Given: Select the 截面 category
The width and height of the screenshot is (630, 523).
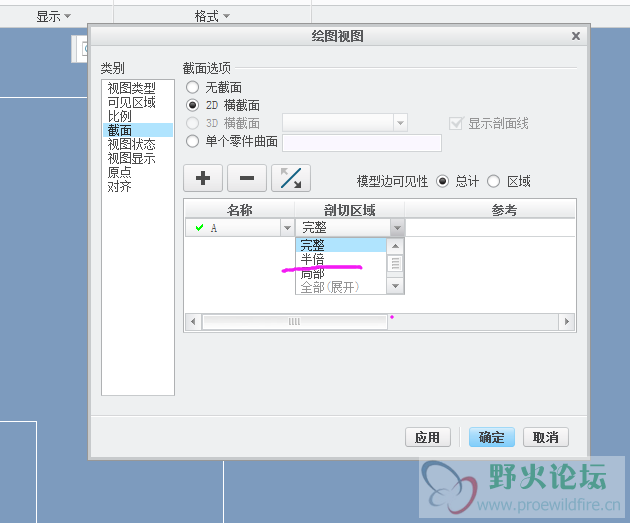Looking at the screenshot, I should tap(138, 130).
